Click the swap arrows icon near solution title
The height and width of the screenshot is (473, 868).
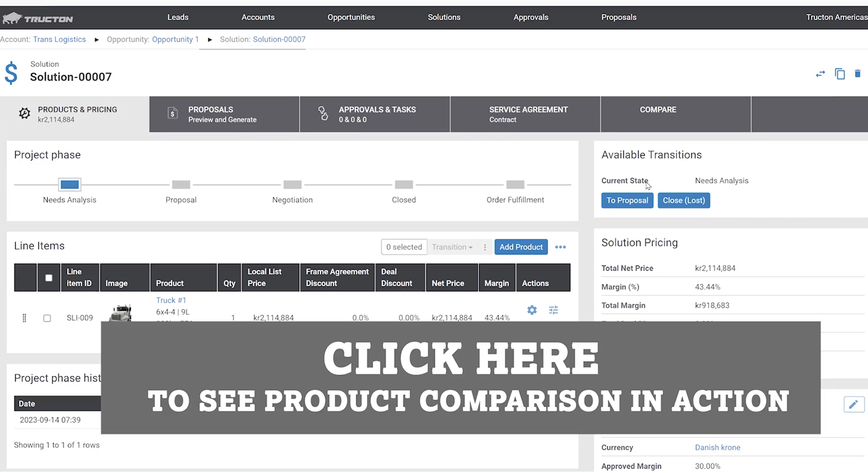(x=820, y=74)
